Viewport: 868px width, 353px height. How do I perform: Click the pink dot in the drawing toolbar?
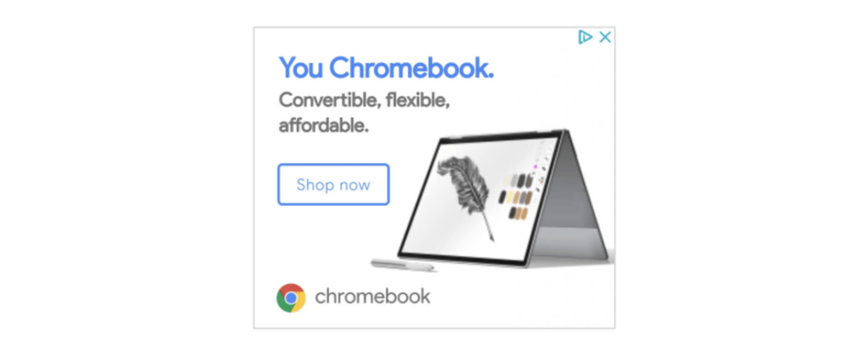[x=535, y=166]
